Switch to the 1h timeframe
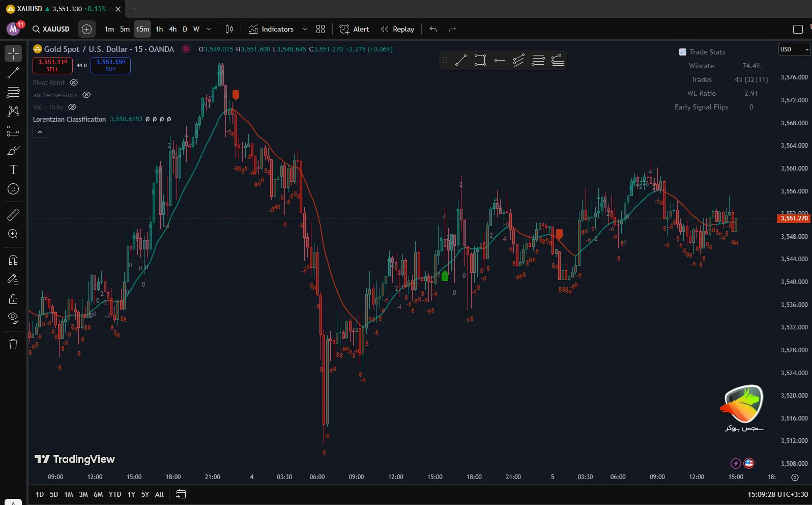 tap(159, 29)
